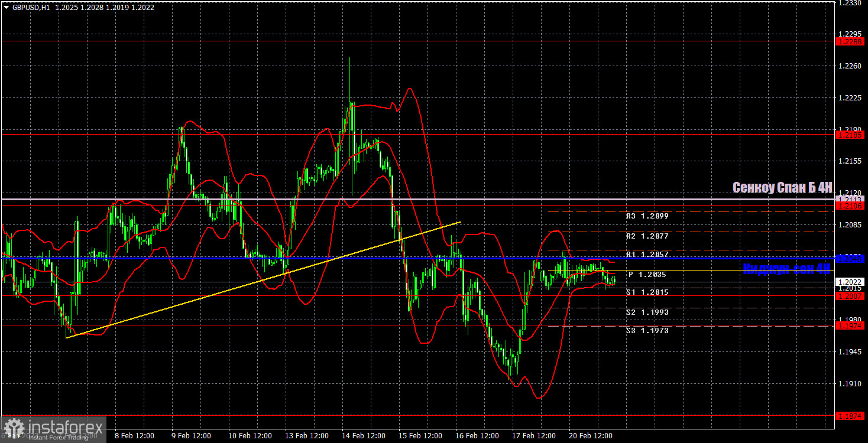Image resolution: width=868 pixels, height=443 pixels.
Task: Click the 1.1910 price scale value
Action: tap(850, 384)
